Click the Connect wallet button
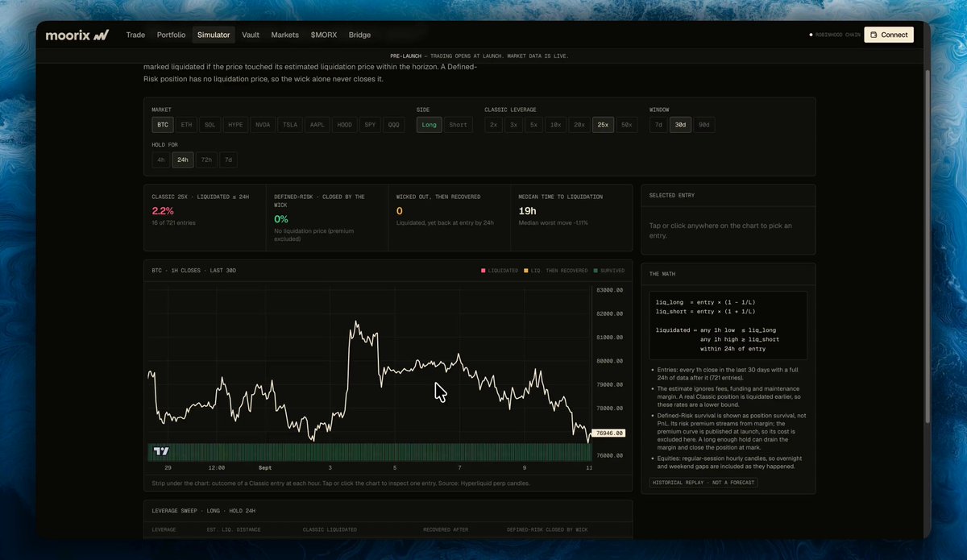 (x=889, y=35)
